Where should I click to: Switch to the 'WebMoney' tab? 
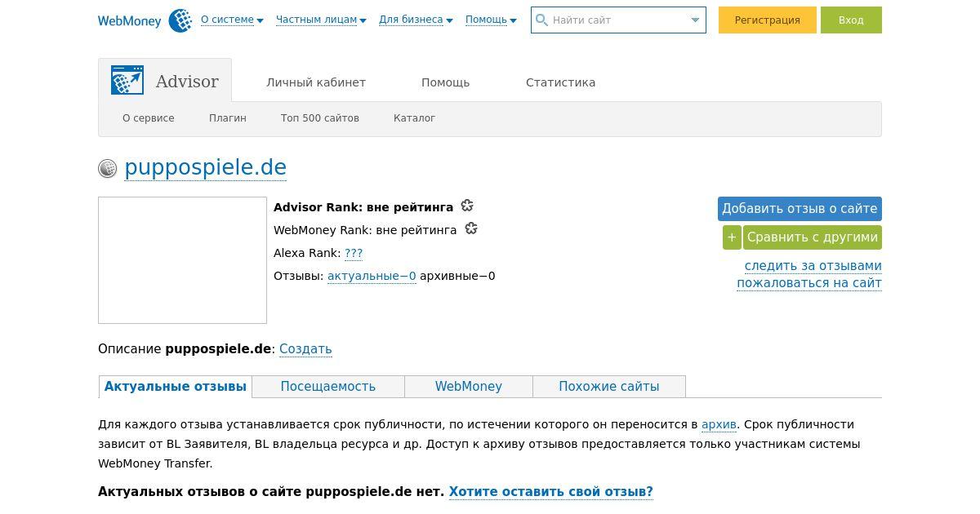469,387
